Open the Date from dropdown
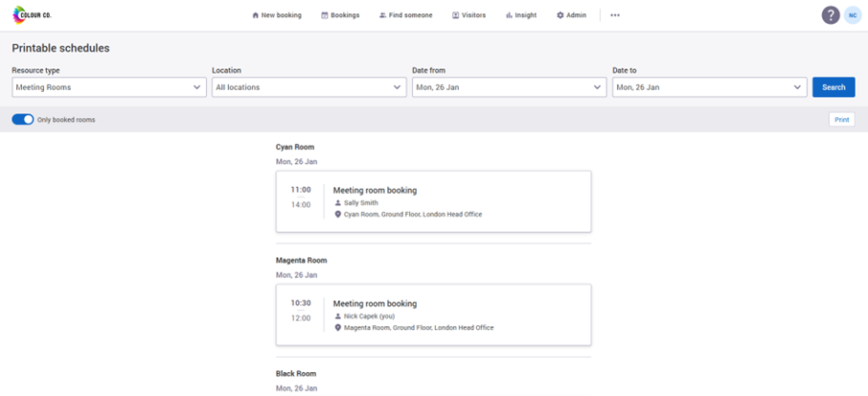 510,87
